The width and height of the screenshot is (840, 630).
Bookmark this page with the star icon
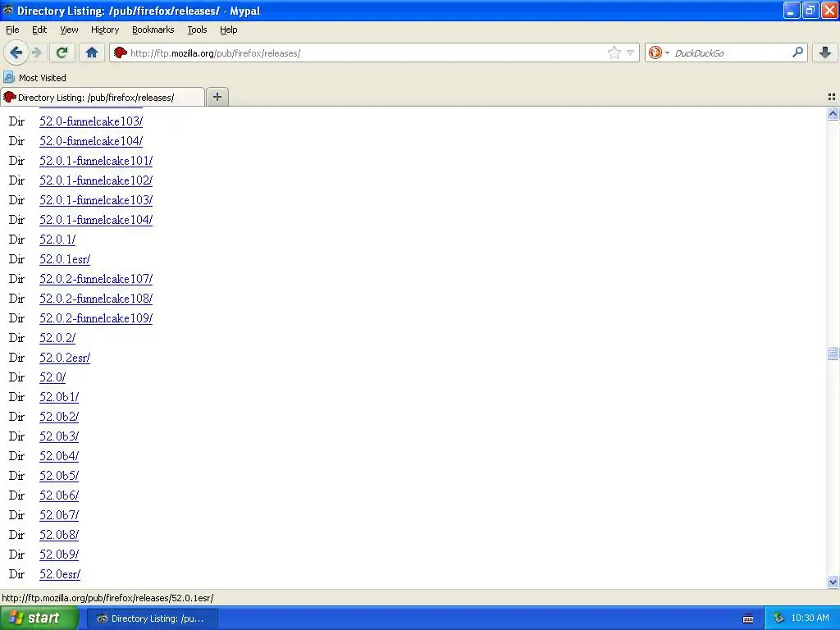614,52
